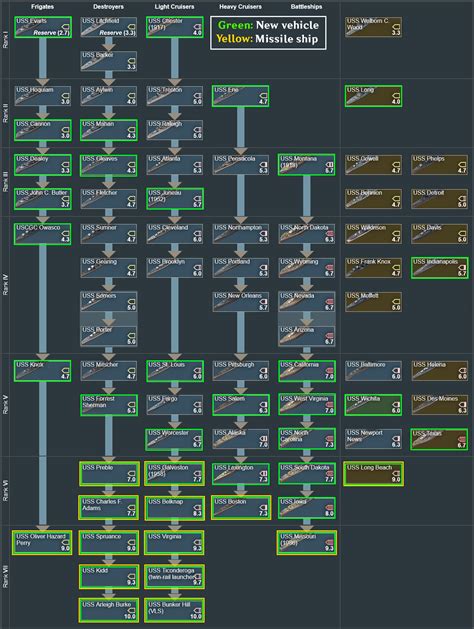Select the USS Long Beach missile ship card
Image resolution: width=474 pixels, height=629 pixels.
pos(373,474)
